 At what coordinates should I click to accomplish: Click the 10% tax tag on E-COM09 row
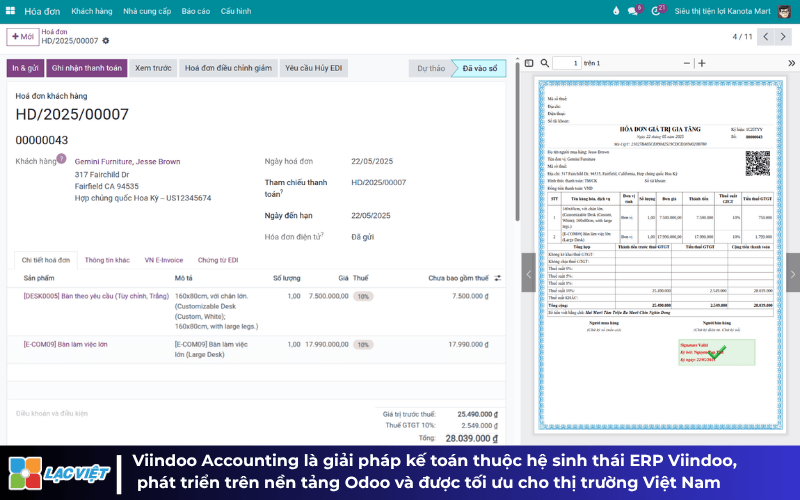(363, 345)
